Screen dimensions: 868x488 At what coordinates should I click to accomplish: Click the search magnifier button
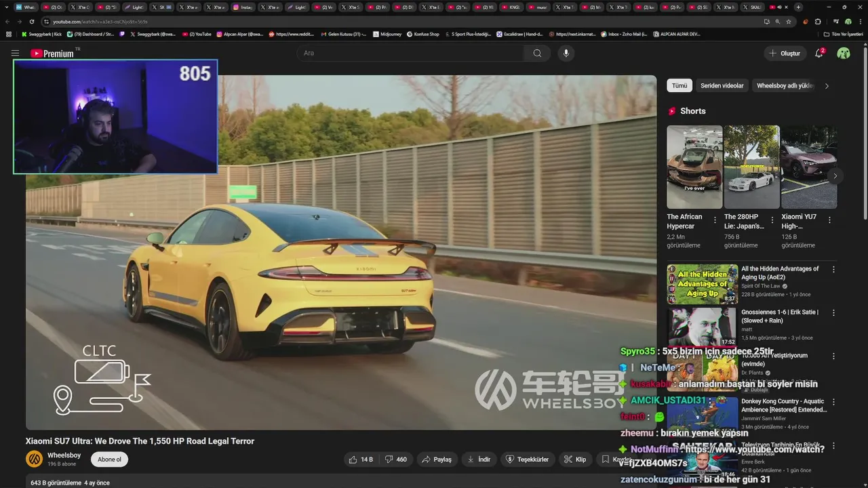pyautogui.click(x=537, y=53)
